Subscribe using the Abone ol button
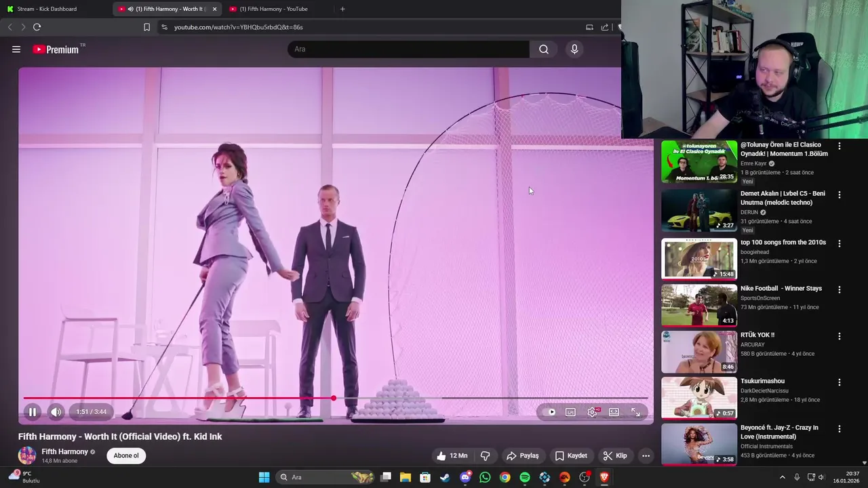 coord(126,455)
